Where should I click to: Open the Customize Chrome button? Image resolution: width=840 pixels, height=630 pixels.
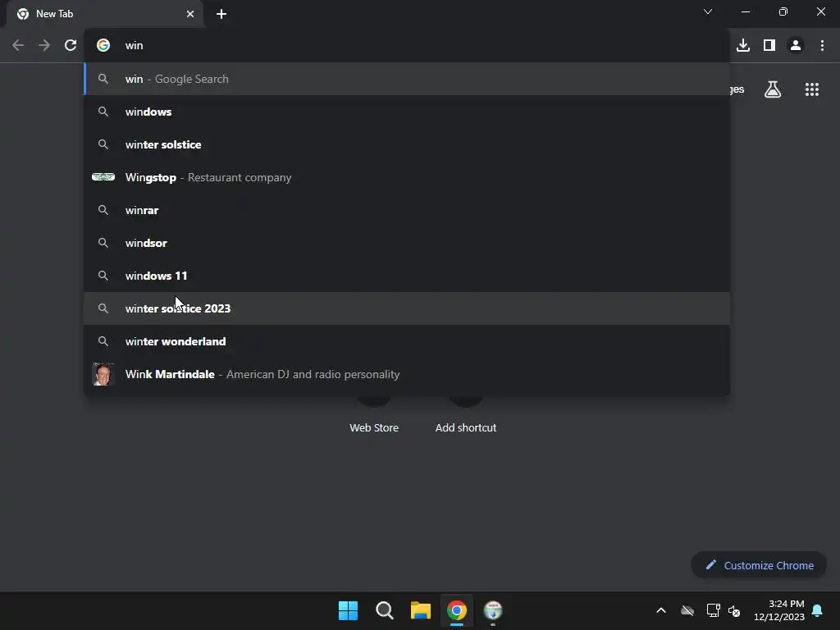759,565
